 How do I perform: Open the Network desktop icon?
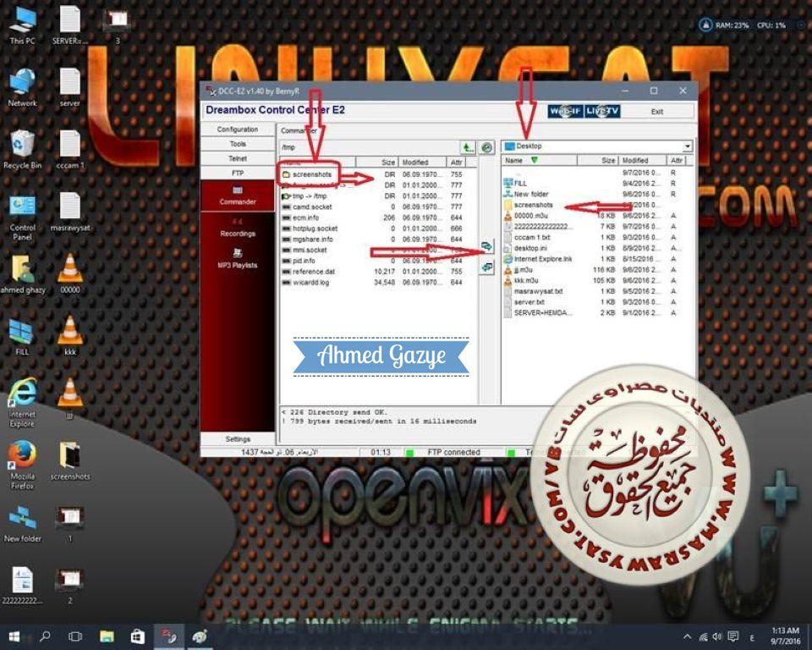click(x=22, y=88)
